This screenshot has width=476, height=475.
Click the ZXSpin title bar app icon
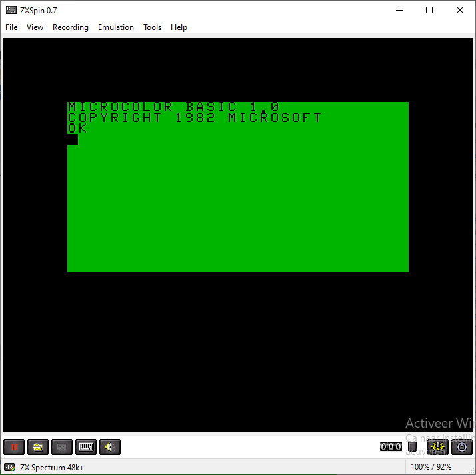point(11,10)
